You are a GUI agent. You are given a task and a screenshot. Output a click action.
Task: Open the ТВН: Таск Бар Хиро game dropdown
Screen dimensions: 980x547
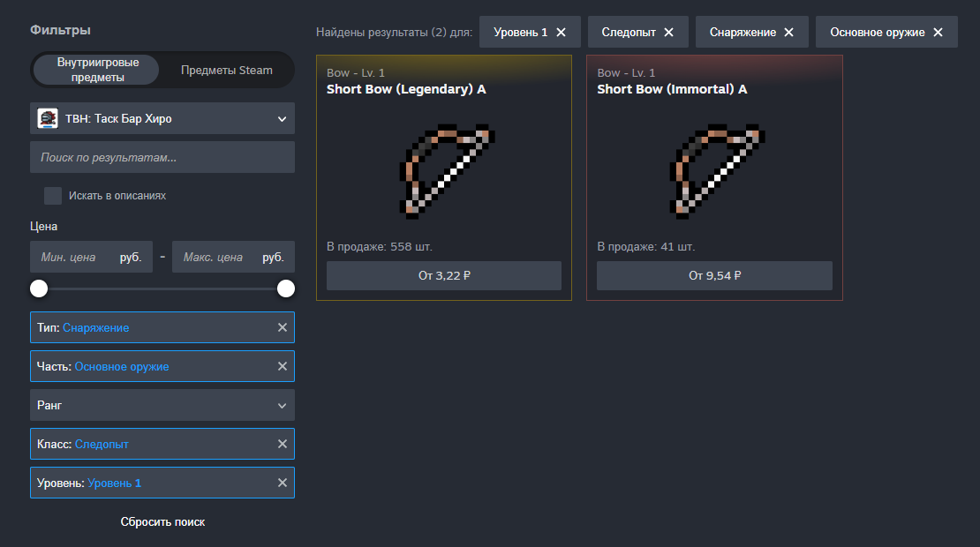point(162,118)
